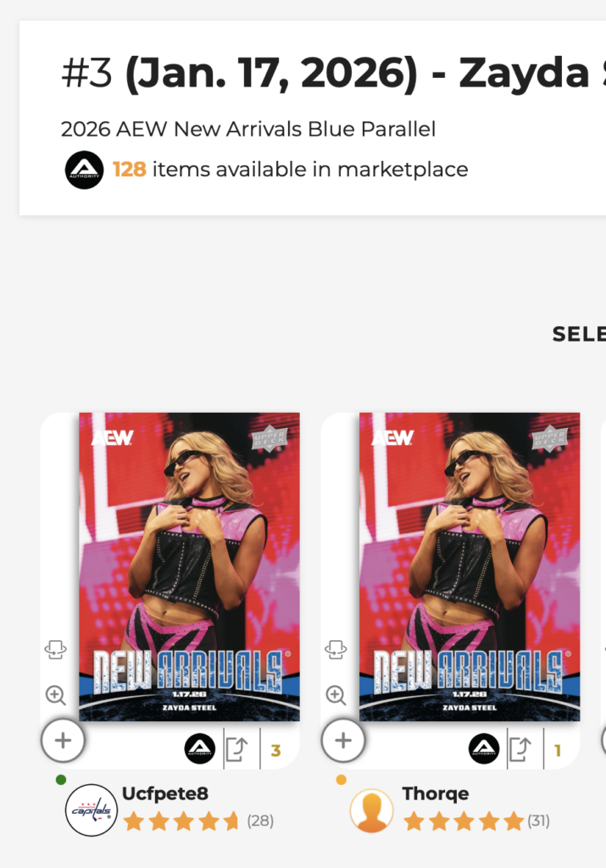Click Authority badge under Ucfpete8's card
The width and height of the screenshot is (606, 868).
tap(200, 748)
